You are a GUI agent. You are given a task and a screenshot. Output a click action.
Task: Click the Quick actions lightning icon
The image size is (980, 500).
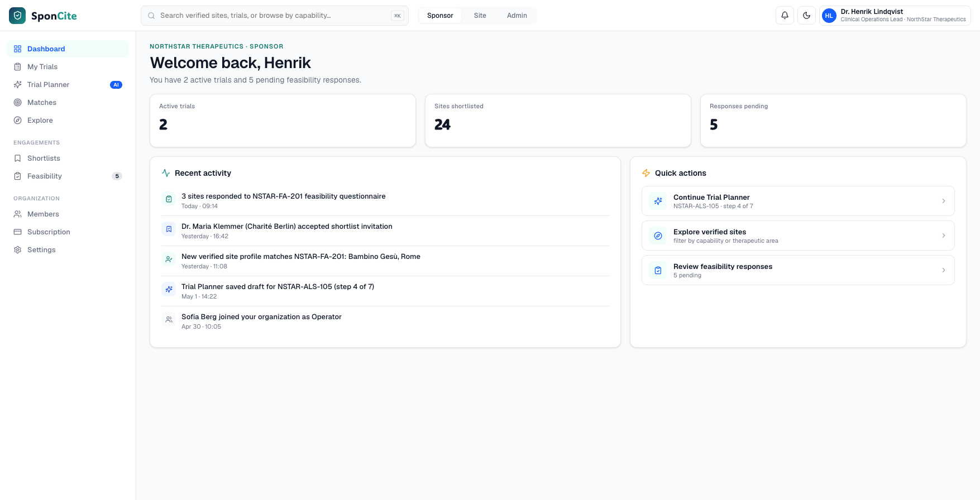pyautogui.click(x=646, y=173)
